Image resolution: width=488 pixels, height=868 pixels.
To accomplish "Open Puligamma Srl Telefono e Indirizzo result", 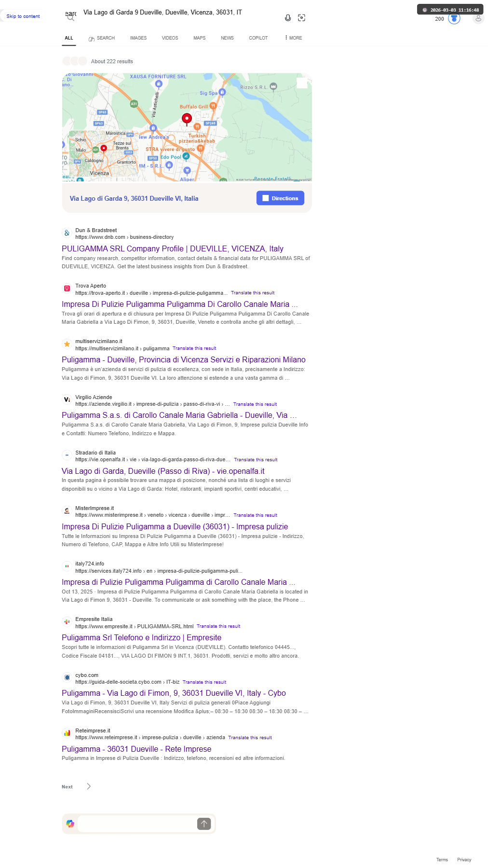I will 141,637.
